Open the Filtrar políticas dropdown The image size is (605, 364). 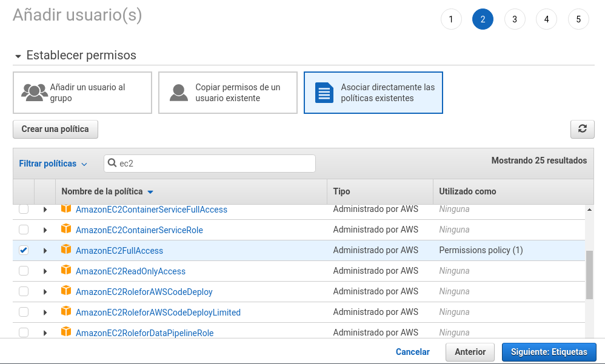[x=53, y=164]
